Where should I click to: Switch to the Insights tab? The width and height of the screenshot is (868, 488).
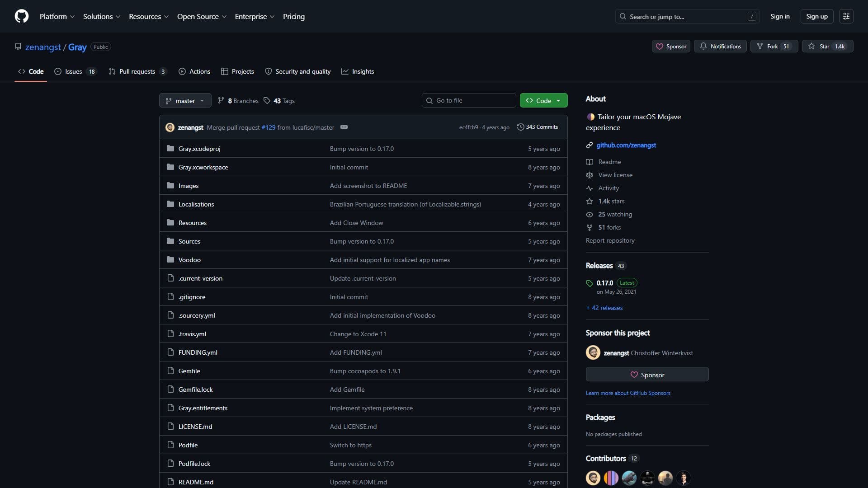(x=358, y=71)
